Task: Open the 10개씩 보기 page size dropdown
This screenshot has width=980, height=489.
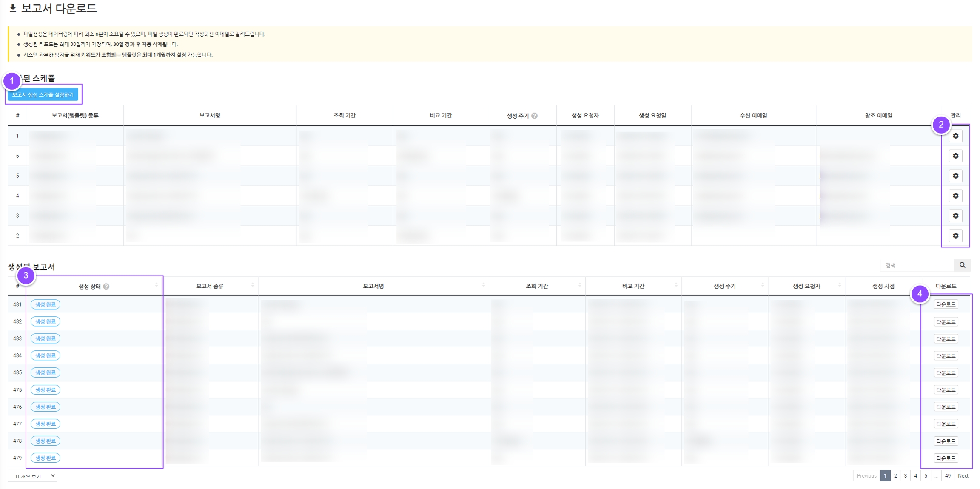Action: pyautogui.click(x=33, y=476)
